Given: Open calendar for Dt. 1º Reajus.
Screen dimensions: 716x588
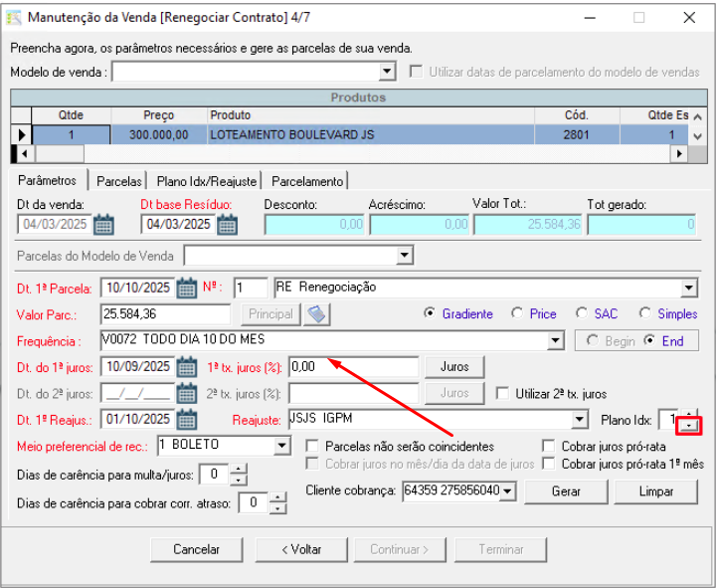Looking at the screenshot, I should 186,419.
